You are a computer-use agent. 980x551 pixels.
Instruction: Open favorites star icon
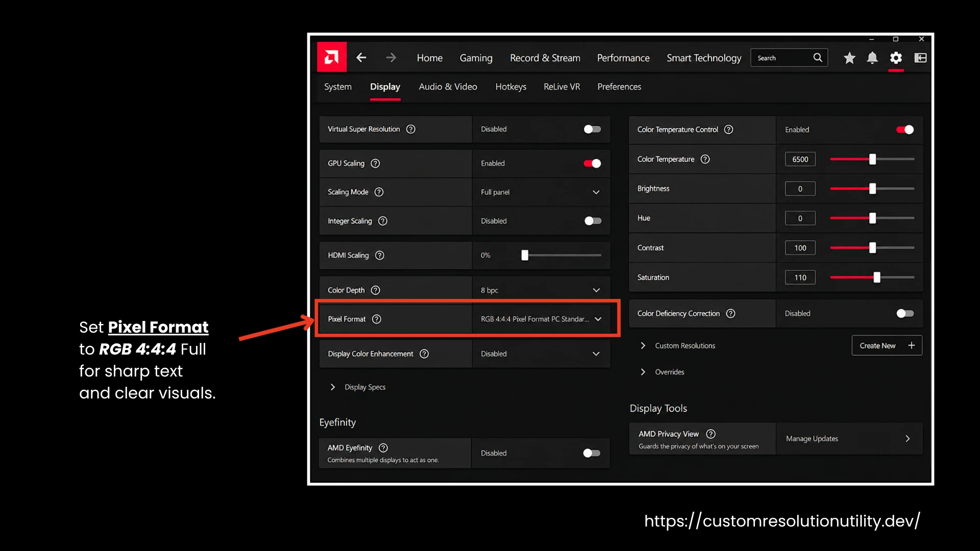coord(849,58)
